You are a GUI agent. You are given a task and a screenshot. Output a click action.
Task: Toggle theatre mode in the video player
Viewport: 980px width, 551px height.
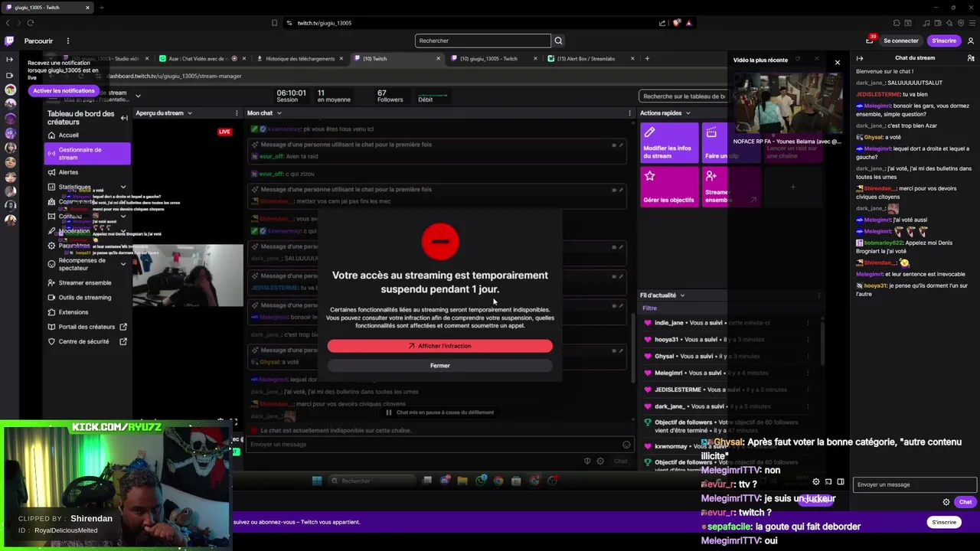point(841,481)
